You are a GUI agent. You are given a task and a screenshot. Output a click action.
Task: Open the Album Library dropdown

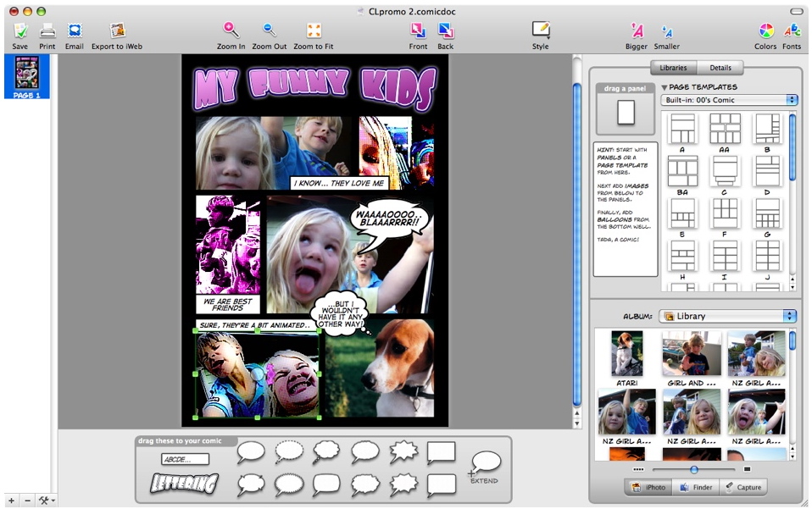[x=727, y=316]
